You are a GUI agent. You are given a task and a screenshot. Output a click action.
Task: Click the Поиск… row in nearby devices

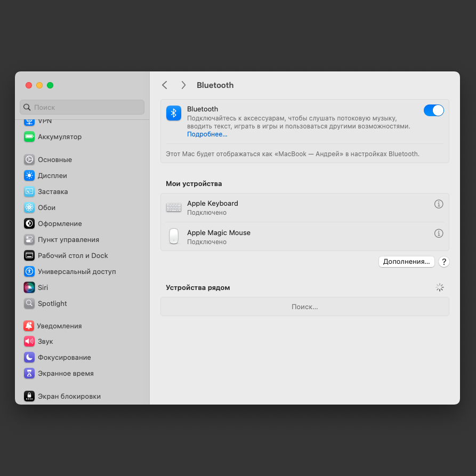coord(305,306)
